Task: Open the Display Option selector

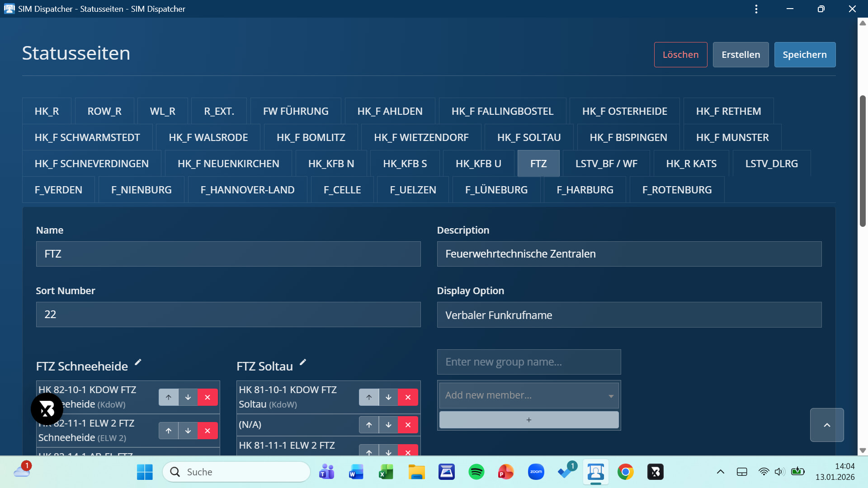Action: click(x=629, y=315)
